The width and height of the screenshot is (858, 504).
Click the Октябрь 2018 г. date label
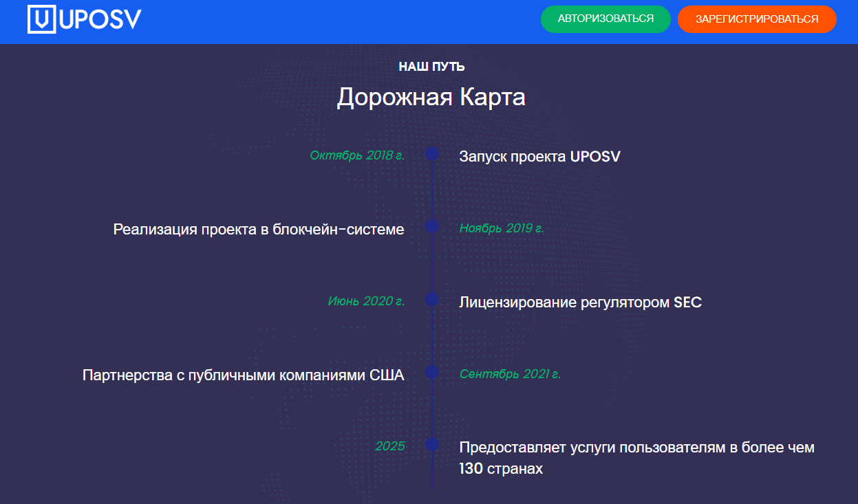(356, 155)
